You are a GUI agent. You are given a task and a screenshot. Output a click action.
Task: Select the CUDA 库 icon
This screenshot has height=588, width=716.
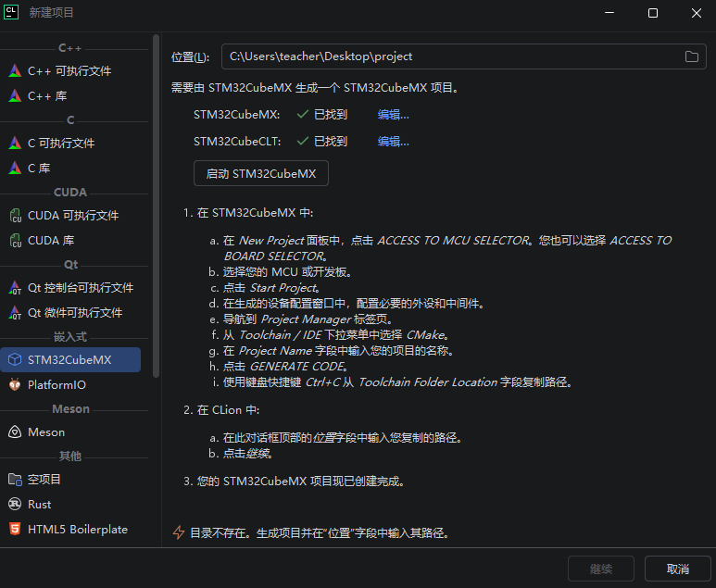pos(15,241)
